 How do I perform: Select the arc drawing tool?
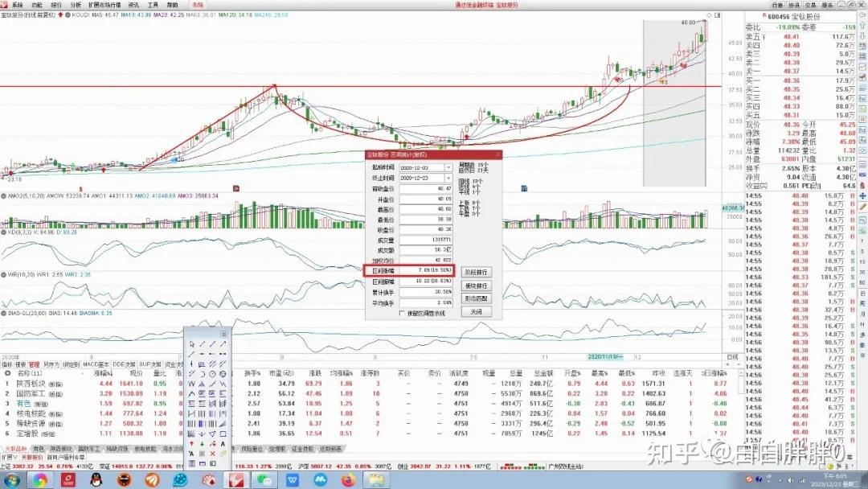click(202, 374)
